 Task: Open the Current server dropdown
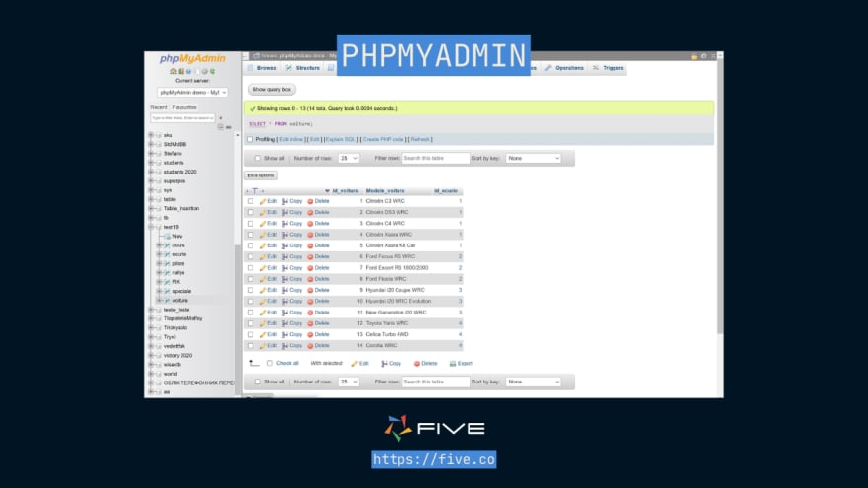point(192,93)
